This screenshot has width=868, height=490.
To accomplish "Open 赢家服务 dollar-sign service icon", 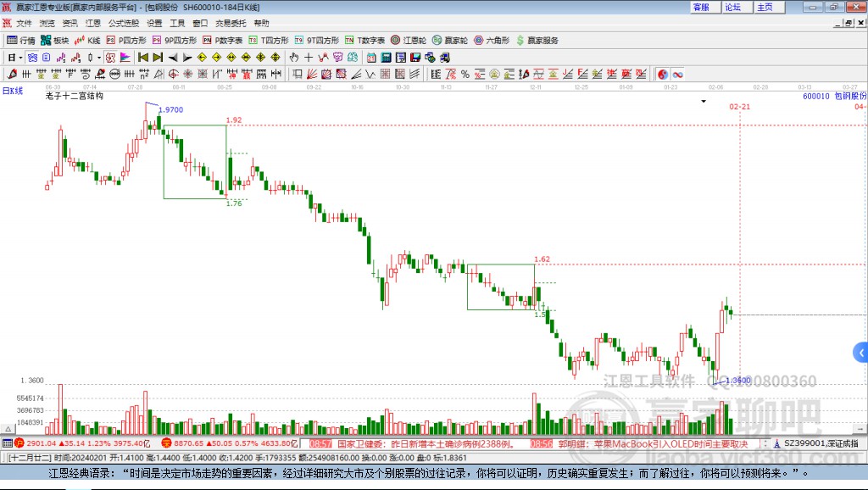I will tap(537, 40).
